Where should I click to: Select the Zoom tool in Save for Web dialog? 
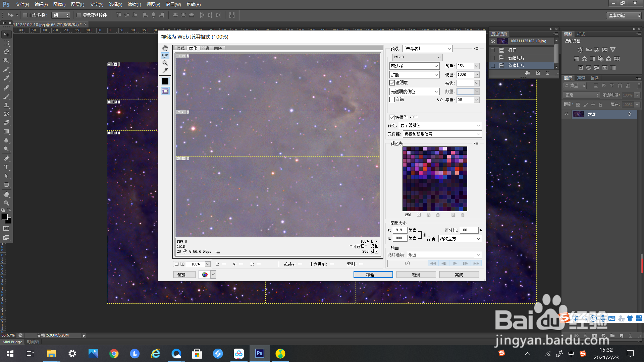165,63
